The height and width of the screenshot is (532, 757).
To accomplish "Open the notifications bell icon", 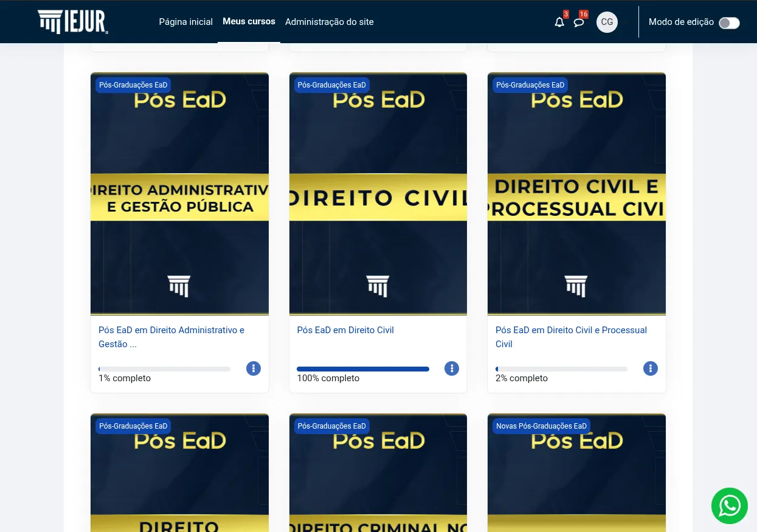I will tap(559, 22).
